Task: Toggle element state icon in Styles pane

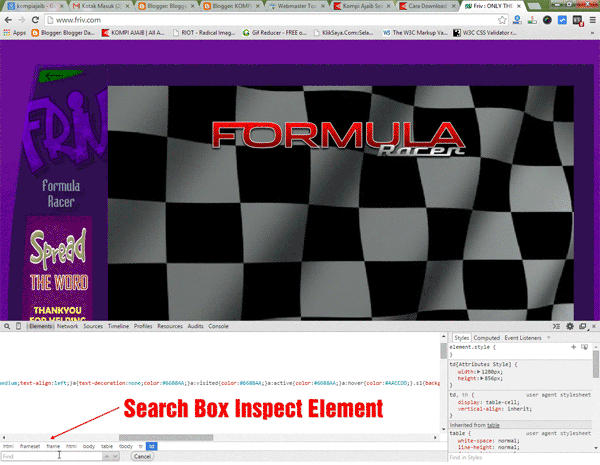Action: click(584, 347)
